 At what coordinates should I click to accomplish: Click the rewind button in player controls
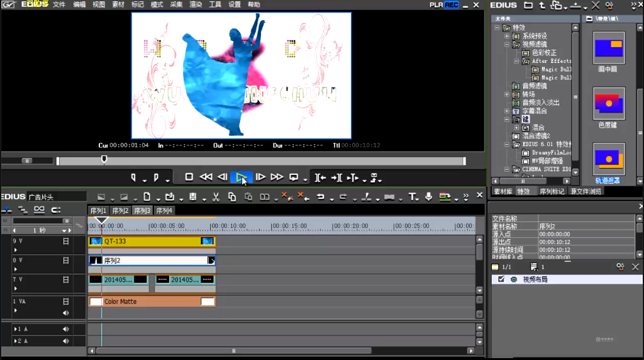pos(206,177)
